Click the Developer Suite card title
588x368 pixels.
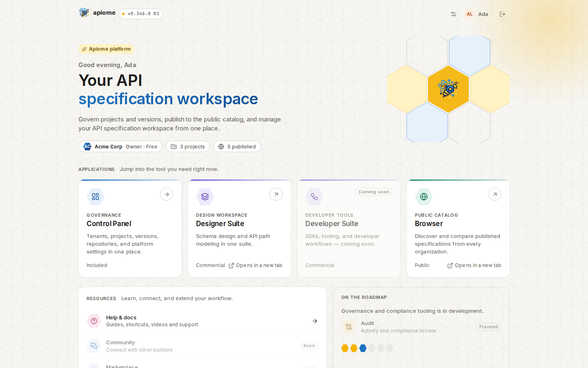pyautogui.click(x=332, y=224)
